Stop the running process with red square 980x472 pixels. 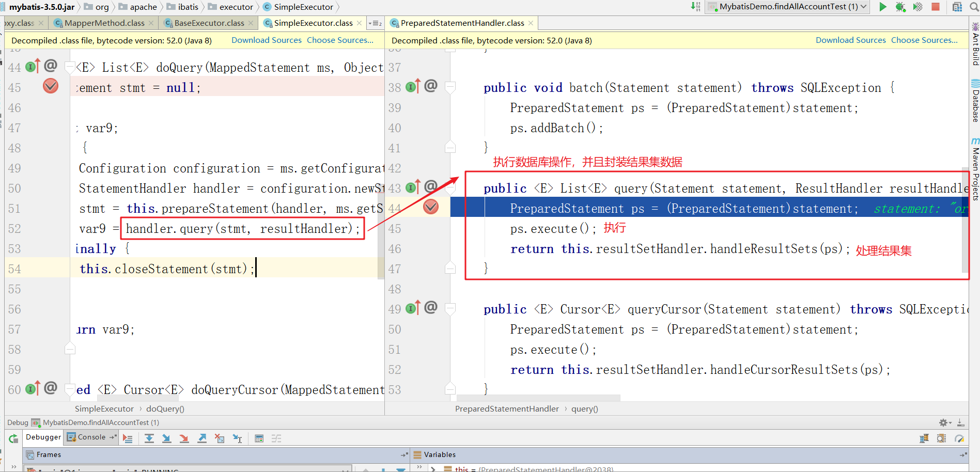click(x=936, y=7)
